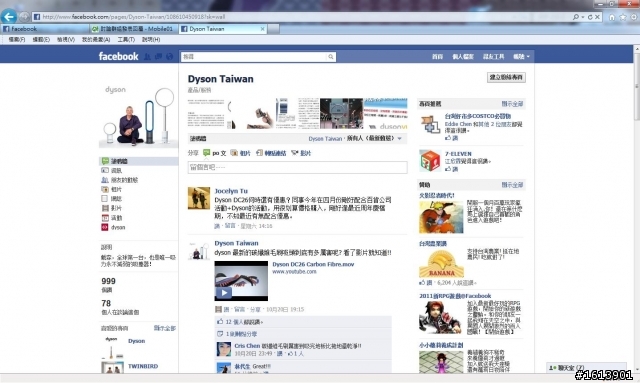Click the browser forward arrow button
This screenshot has height=383, width=640.
24,17
